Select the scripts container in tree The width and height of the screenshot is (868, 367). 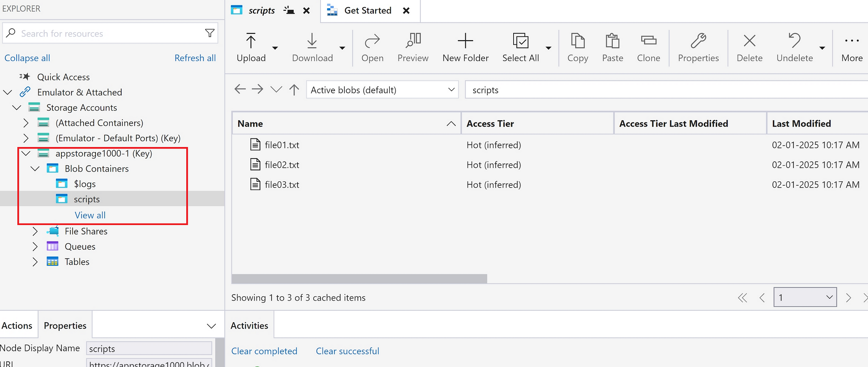pyautogui.click(x=87, y=199)
